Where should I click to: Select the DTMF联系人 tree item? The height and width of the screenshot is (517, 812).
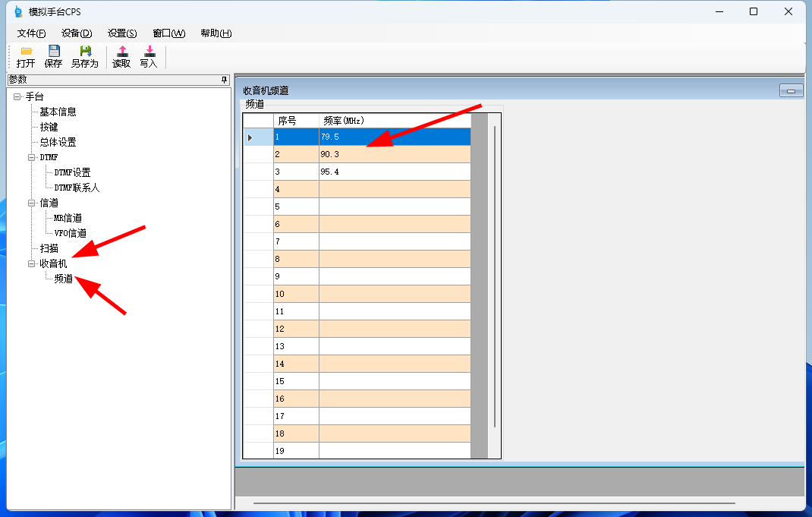pos(77,188)
